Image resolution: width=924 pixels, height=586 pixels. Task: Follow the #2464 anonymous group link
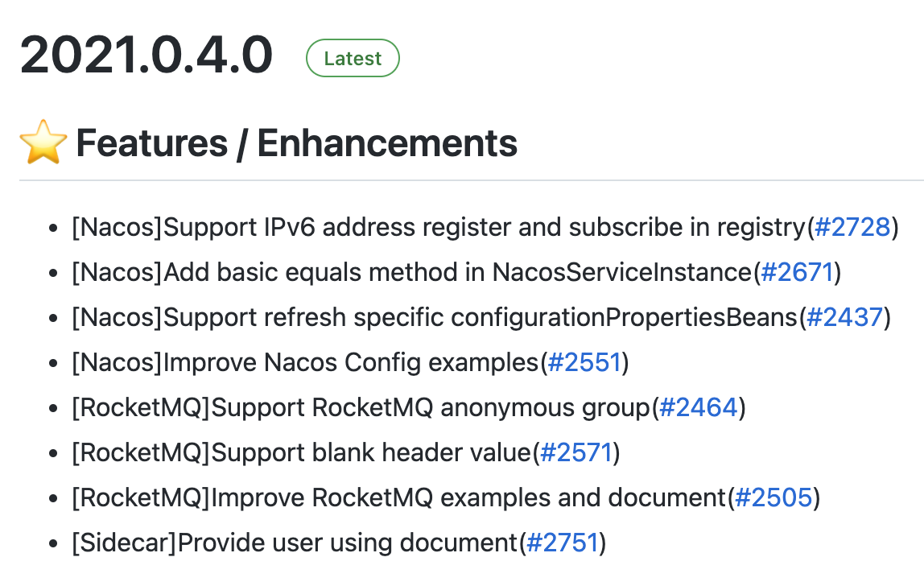coord(698,408)
